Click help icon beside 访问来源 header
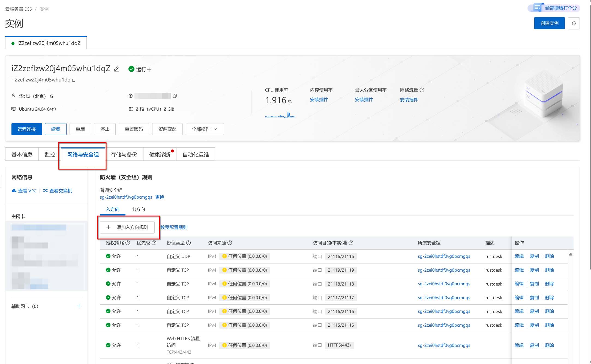This screenshot has height=364, width=591. pos(230,243)
